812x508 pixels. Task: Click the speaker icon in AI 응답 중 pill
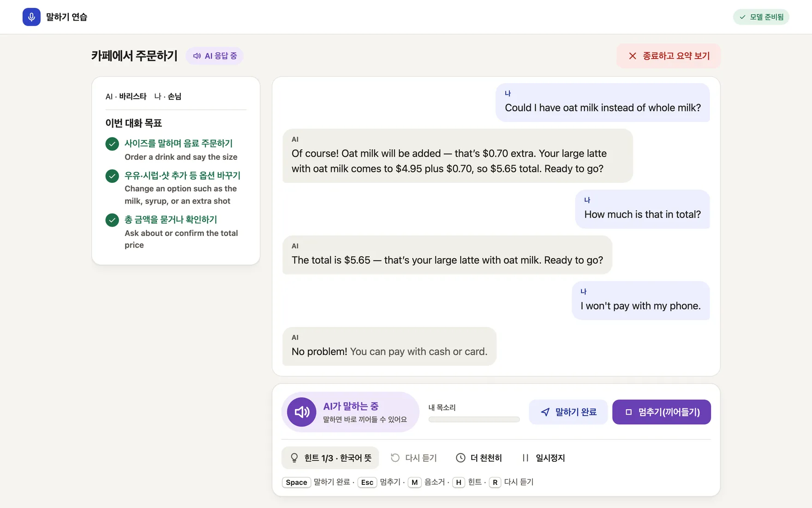pyautogui.click(x=197, y=56)
